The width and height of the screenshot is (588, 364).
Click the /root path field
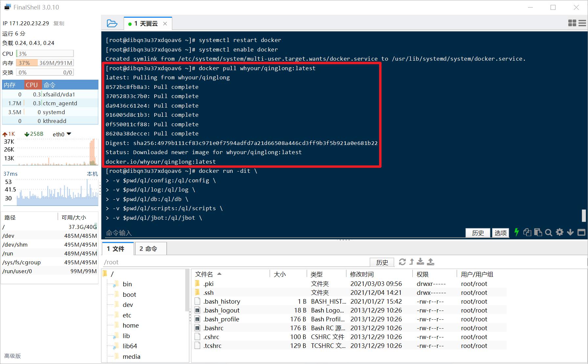[236, 262]
